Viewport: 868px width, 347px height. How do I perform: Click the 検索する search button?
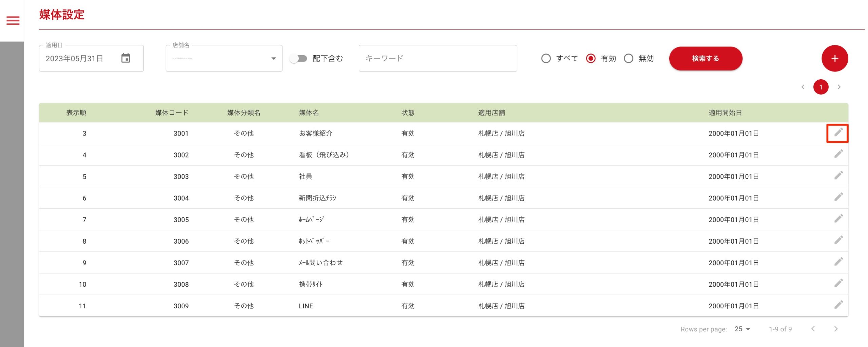[x=705, y=59]
